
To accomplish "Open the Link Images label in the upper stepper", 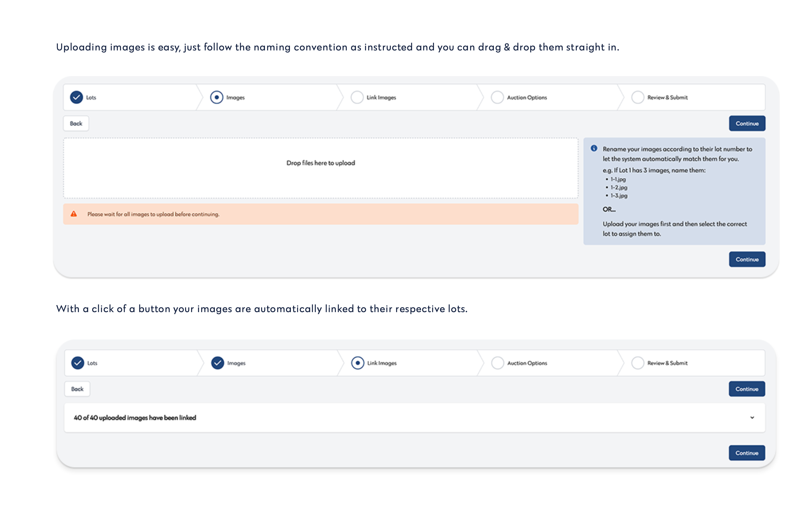I will click(381, 97).
